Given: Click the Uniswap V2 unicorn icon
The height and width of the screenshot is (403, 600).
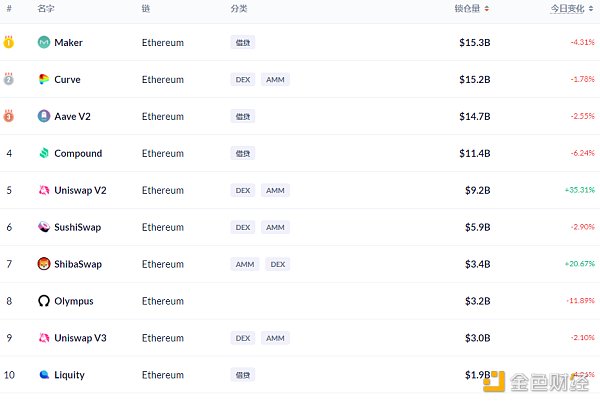Looking at the screenshot, I should point(44,190).
